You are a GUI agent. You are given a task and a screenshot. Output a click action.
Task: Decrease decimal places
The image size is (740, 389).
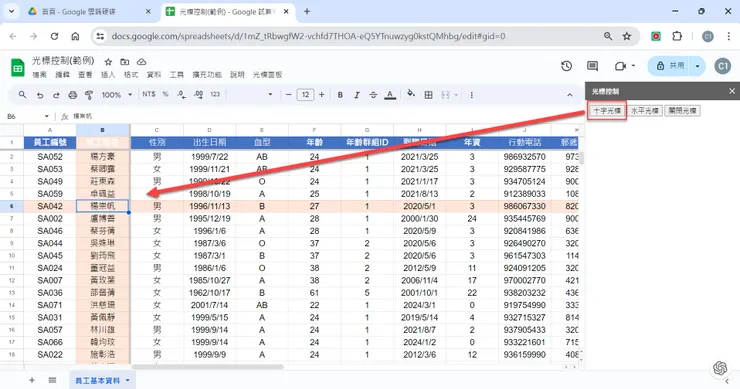click(x=182, y=95)
